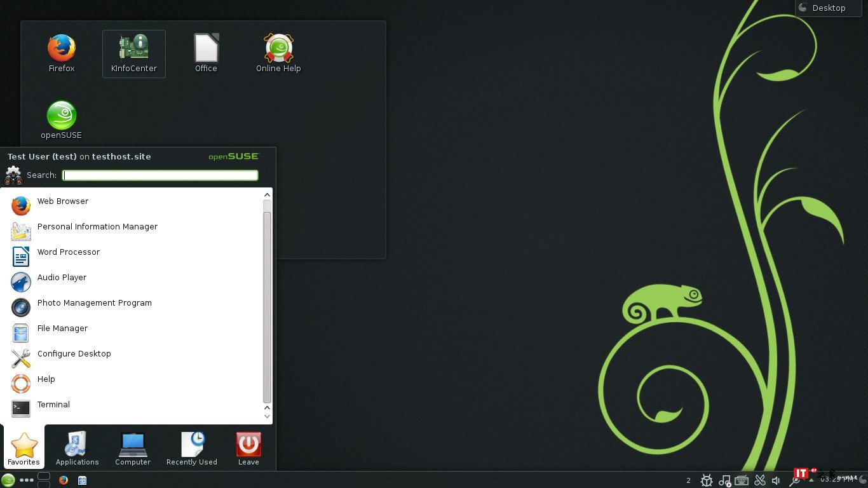This screenshot has height=488, width=868.
Task: Open the Online Help desktop icon
Action: pos(278,54)
